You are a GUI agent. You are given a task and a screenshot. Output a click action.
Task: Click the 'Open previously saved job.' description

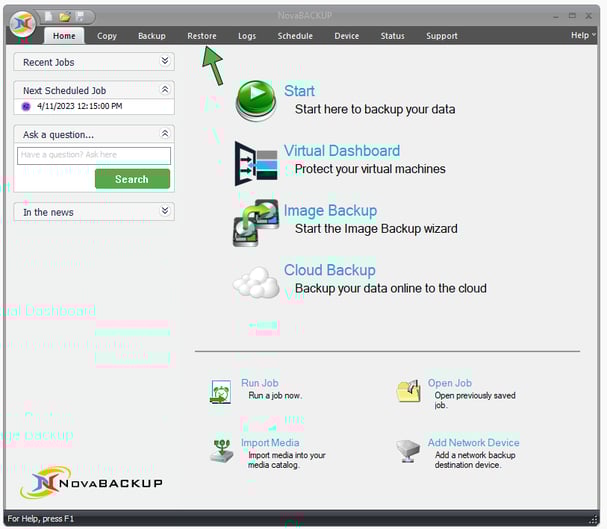(x=475, y=400)
